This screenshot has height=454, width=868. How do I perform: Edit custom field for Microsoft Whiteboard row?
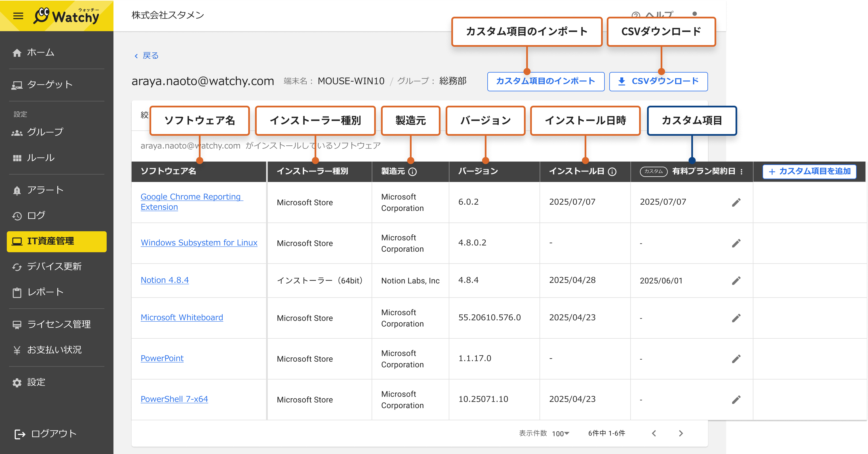point(736,318)
